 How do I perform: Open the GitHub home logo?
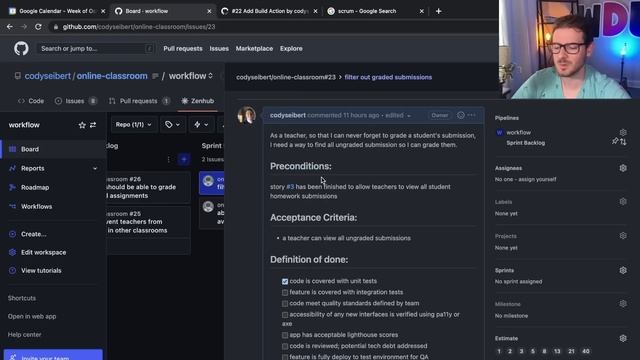pyautogui.click(x=21, y=49)
